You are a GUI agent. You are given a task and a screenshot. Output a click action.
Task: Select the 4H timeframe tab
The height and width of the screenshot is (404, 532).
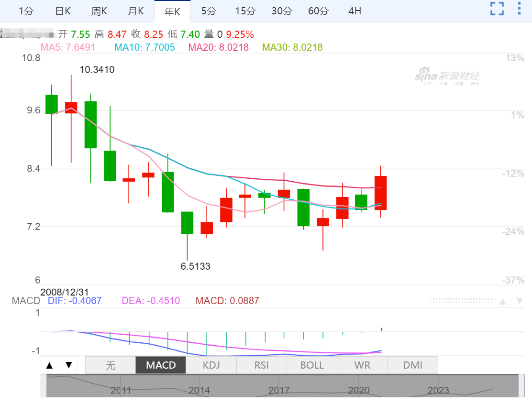click(x=355, y=11)
